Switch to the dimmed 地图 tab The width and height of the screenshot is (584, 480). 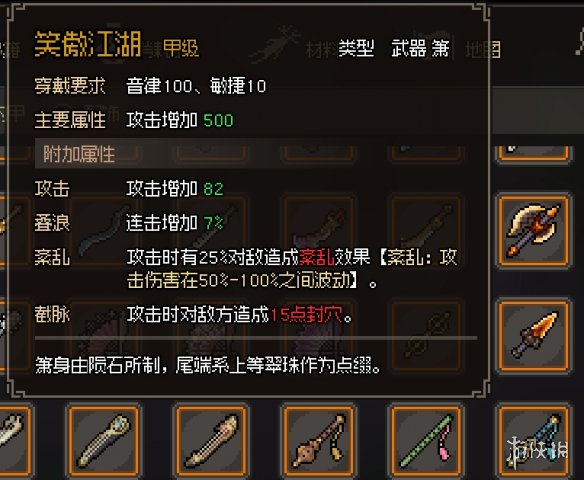(x=483, y=50)
